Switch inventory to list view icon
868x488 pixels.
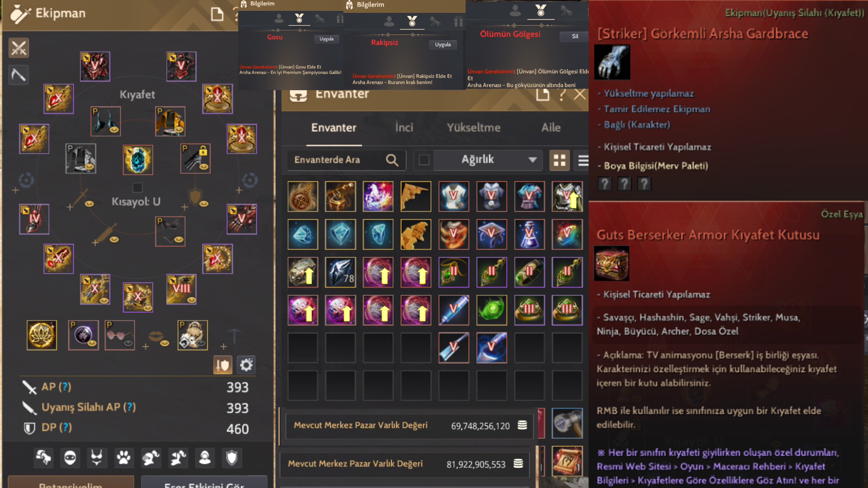(x=583, y=160)
